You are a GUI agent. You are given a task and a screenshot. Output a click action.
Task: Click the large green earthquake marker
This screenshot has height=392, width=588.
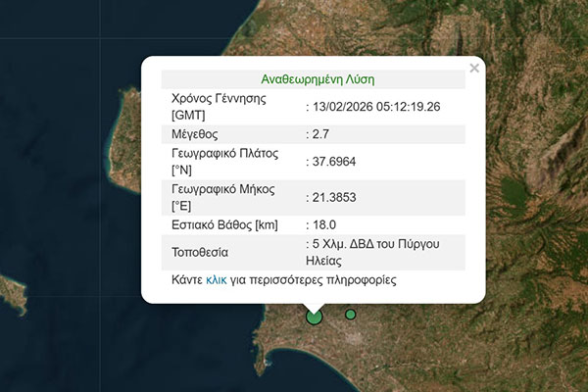tap(314, 316)
